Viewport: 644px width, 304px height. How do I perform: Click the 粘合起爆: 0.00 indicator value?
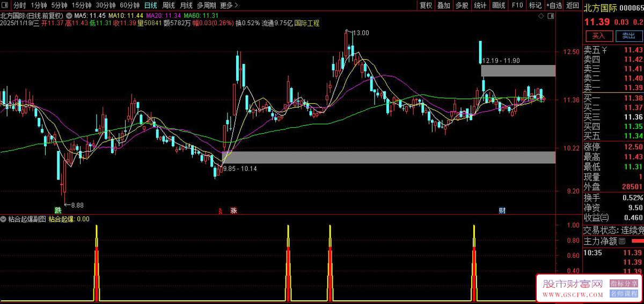click(69, 219)
